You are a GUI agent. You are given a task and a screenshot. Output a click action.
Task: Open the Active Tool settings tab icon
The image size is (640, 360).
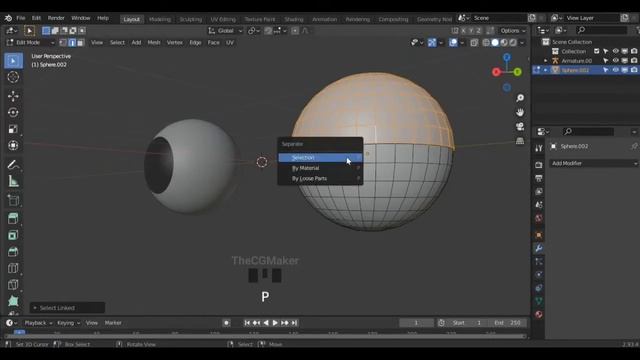539,149
